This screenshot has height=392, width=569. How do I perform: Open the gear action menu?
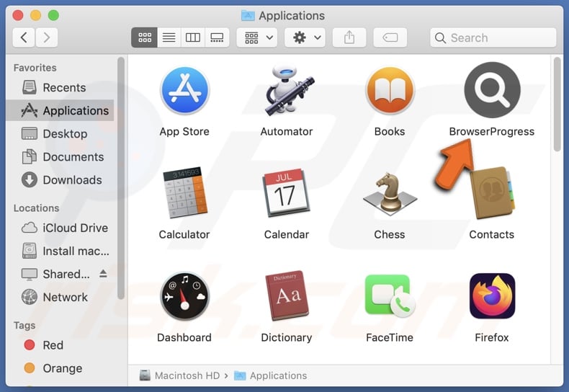(305, 37)
